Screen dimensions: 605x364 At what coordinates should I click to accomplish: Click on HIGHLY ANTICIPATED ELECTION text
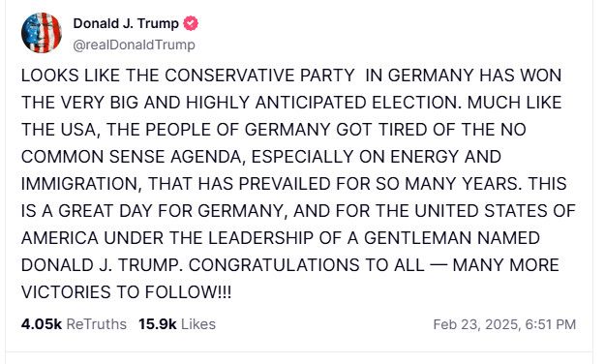[x=323, y=103]
